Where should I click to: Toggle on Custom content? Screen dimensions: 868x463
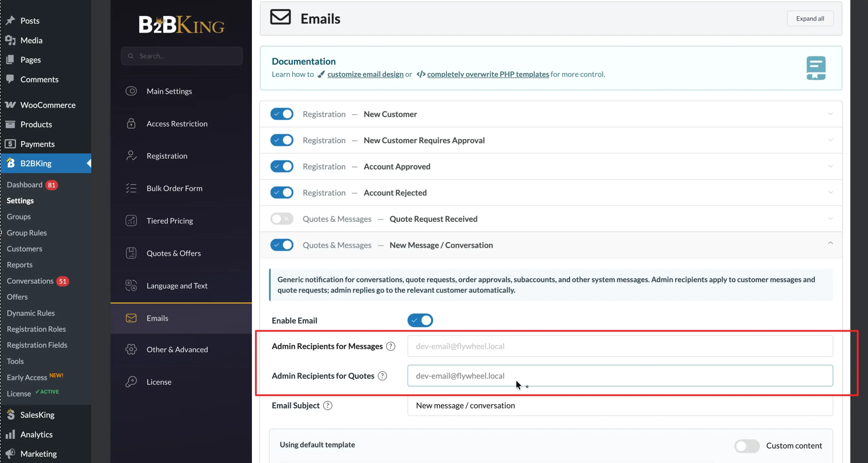747,446
